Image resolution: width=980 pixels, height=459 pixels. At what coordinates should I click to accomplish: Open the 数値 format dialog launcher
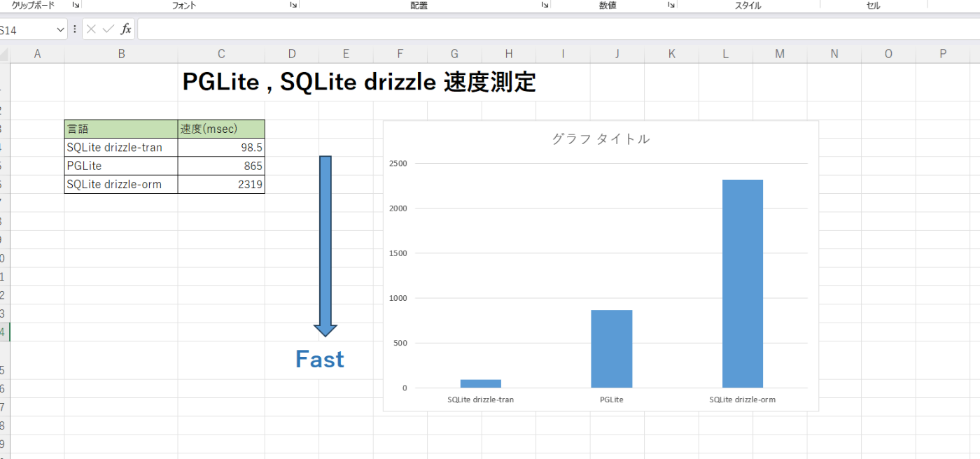click(671, 5)
